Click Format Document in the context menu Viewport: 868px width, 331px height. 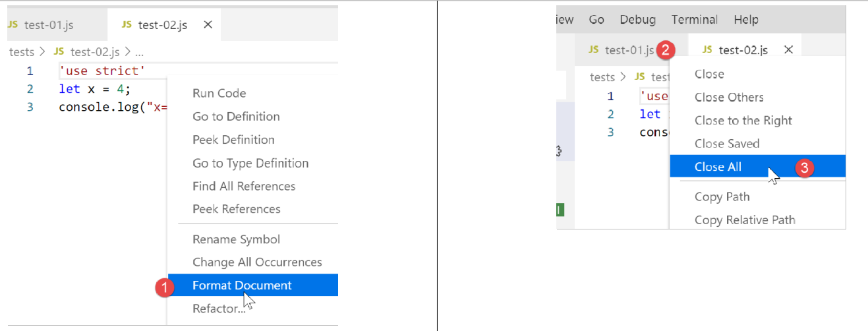pos(242,286)
